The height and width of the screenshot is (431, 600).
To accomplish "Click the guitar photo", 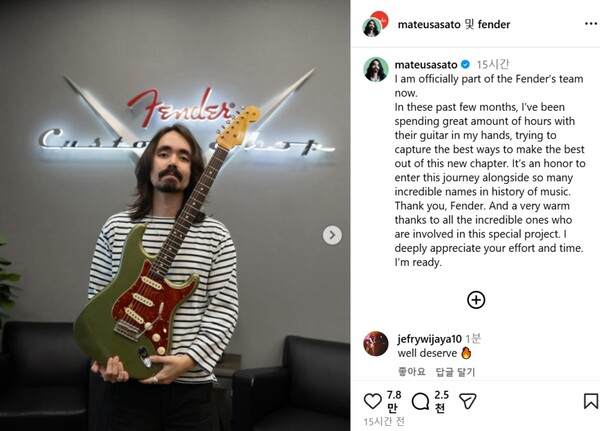I will point(175,216).
